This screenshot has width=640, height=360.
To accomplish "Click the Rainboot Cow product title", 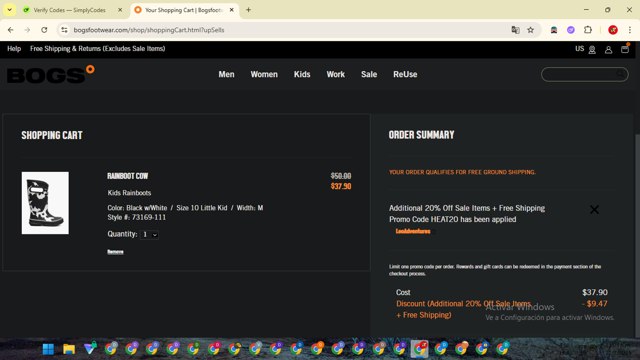I will click(128, 176).
